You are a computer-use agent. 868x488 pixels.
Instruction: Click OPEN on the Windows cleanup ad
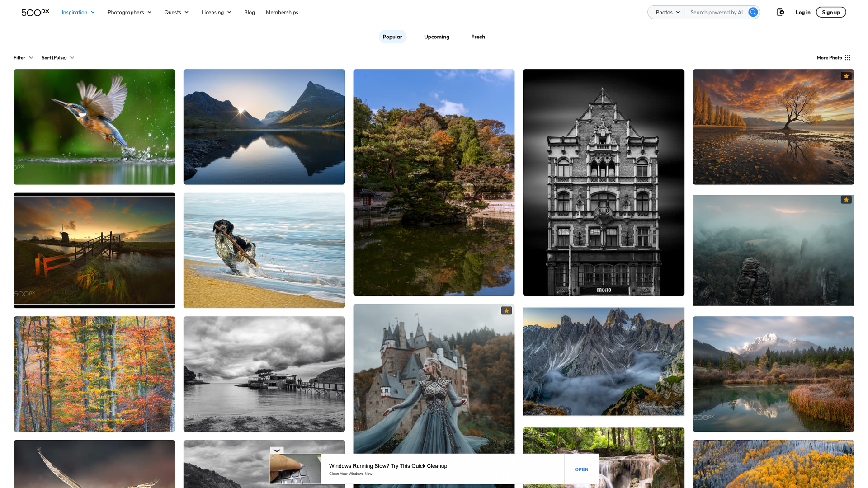(581, 469)
